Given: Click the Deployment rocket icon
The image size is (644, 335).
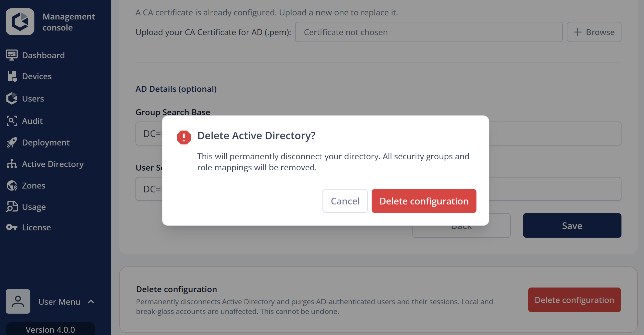Looking at the screenshot, I should [x=12, y=142].
